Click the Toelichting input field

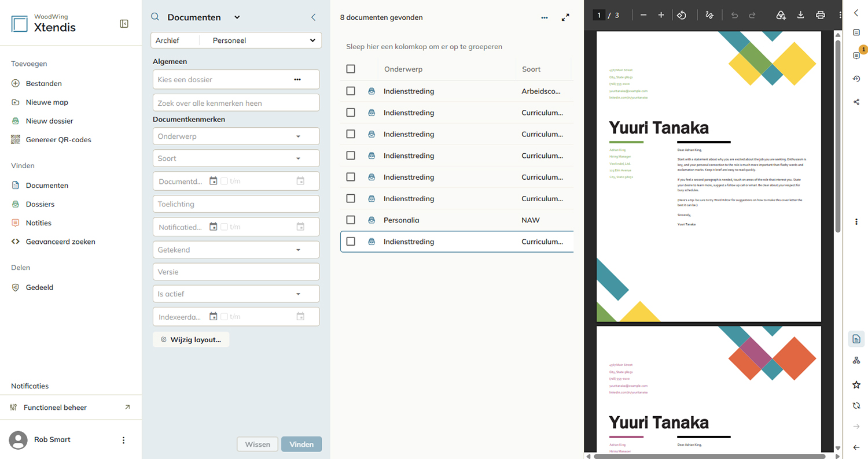pos(236,204)
